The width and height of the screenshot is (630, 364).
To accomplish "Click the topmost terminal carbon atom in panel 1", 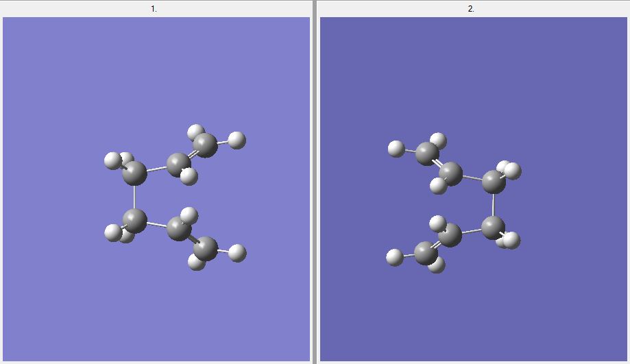I will tap(205, 145).
